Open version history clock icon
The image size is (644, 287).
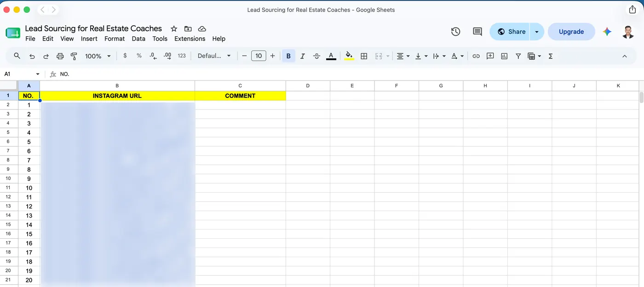[x=455, y=32]
